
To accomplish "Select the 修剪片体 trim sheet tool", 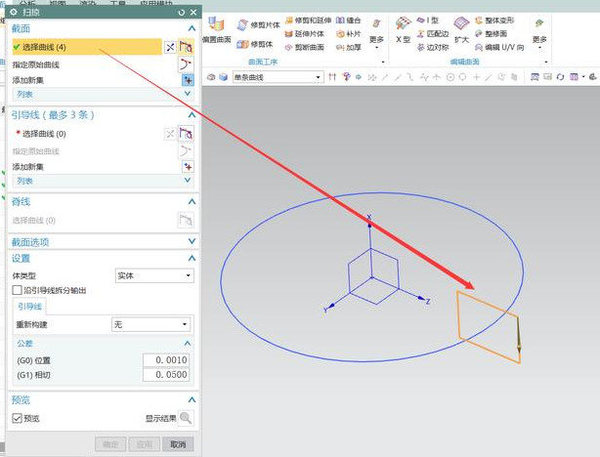I will click(258, 25).
